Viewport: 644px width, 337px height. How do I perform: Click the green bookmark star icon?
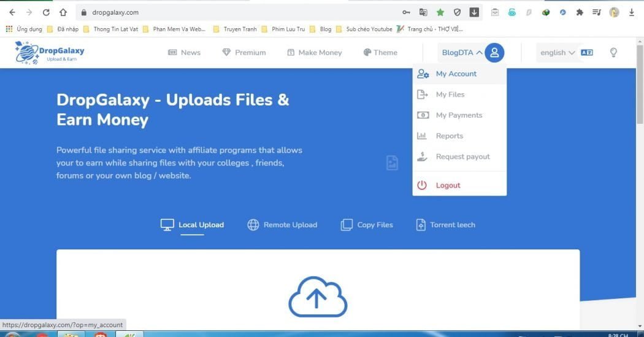(x=440, y=12)
